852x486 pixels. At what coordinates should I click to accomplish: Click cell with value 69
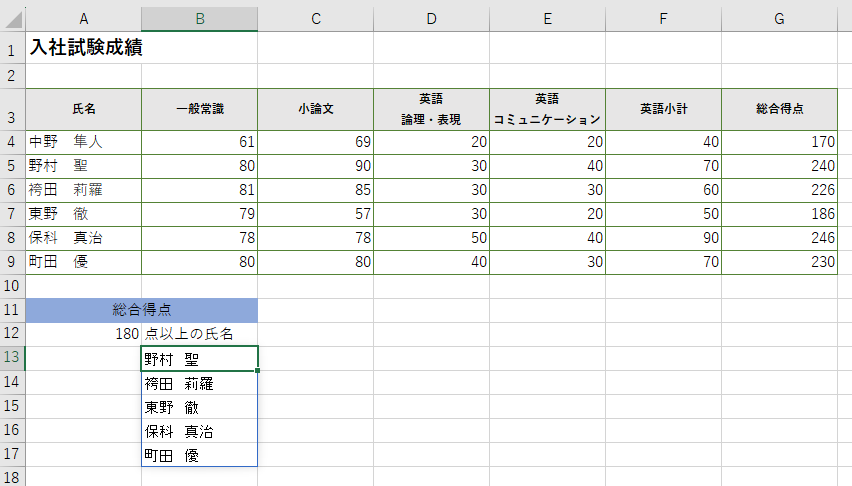point(316,142)
